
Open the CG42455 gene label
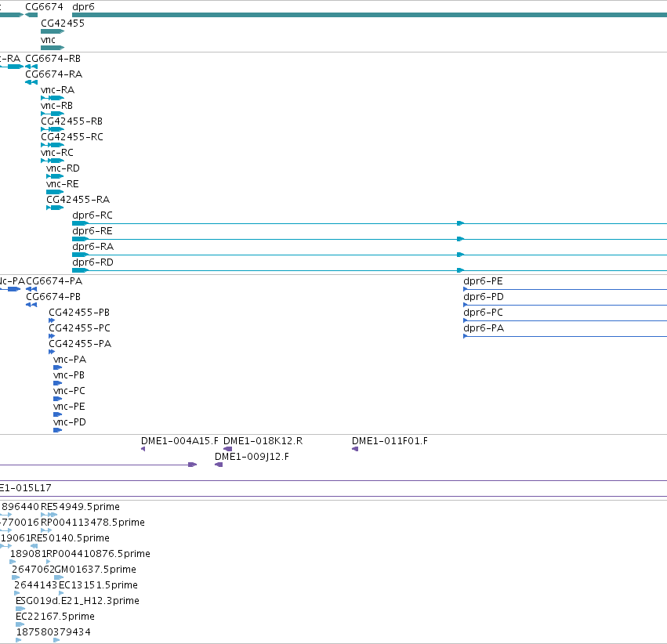(x=63, y=24)
